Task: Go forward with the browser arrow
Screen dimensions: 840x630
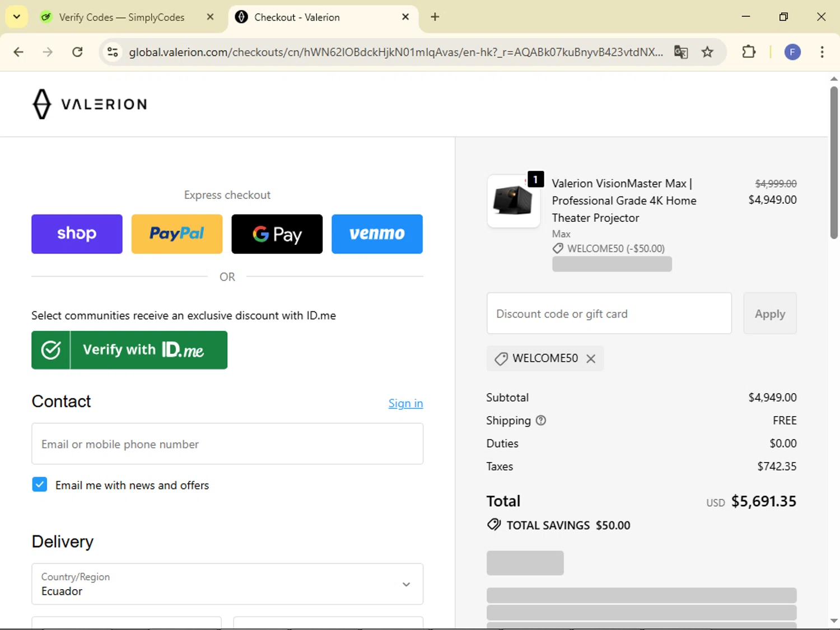Action: (48, 52)
